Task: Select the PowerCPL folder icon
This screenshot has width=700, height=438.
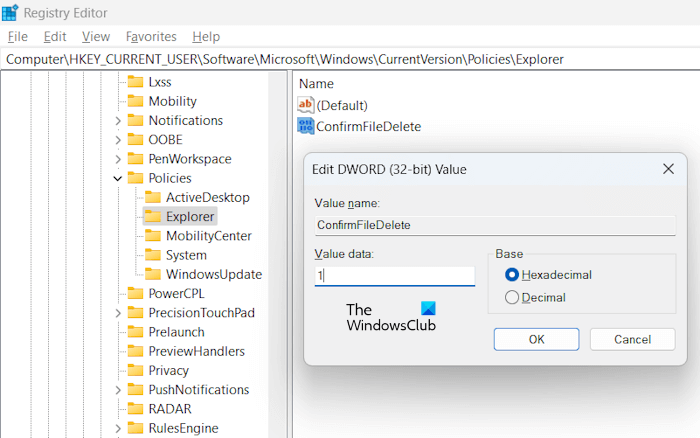Action: click(x=136, y=293)
